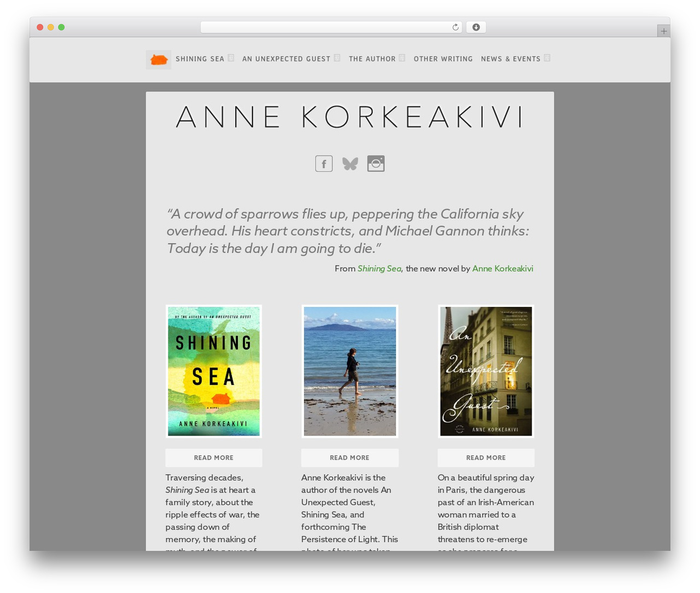The width and height of the screenshot is (700, 593).
Task: Go to The Author menu item
Action: point(372,59)
